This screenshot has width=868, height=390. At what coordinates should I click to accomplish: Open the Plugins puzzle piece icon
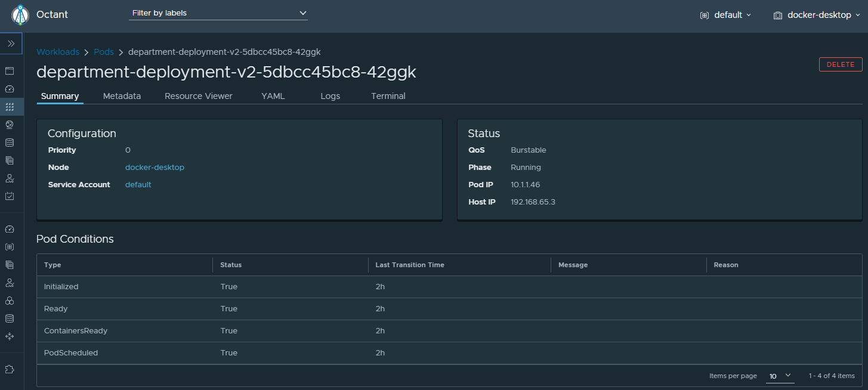(x=10, y=369)
